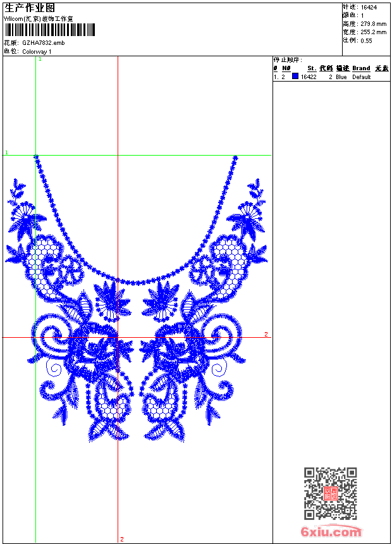Screen dimensions: 392x544
Task: Click the height value 279.8 mm
Action: pos(373,24)
